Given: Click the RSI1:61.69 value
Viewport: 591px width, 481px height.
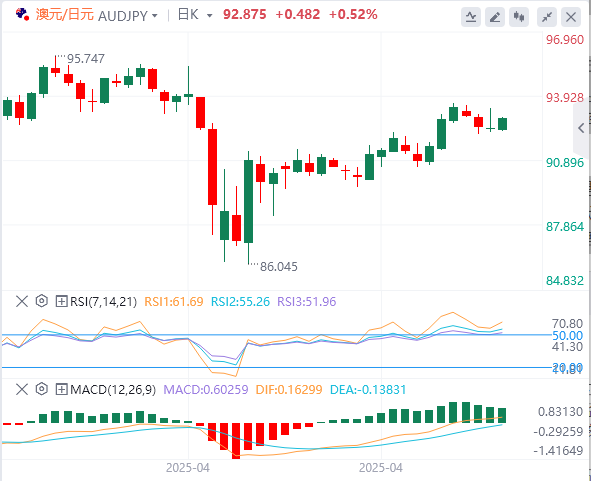Looking at the screenshot, I should [x=174, y=302].
